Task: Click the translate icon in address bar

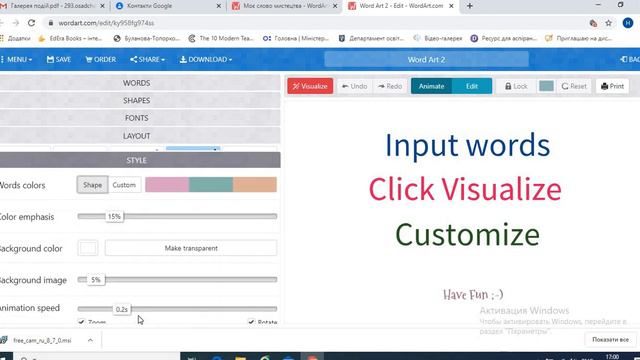Action: 593,23
